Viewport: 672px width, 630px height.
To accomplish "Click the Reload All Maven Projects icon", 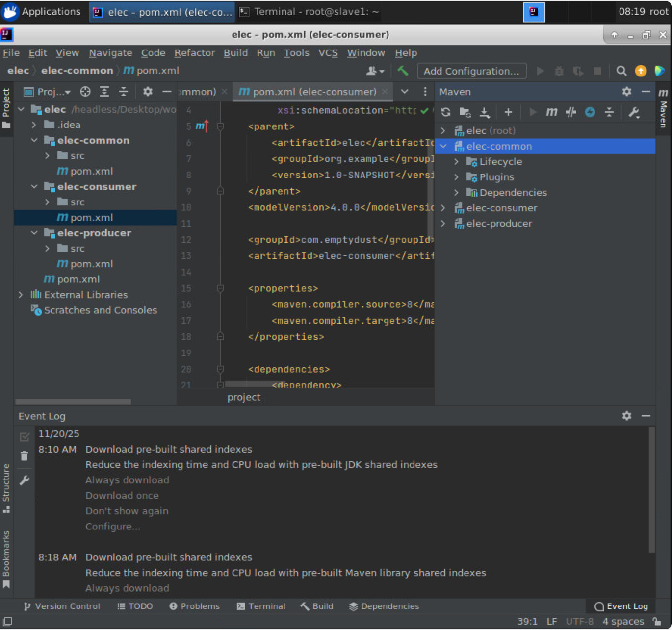I will pos(445,112).
